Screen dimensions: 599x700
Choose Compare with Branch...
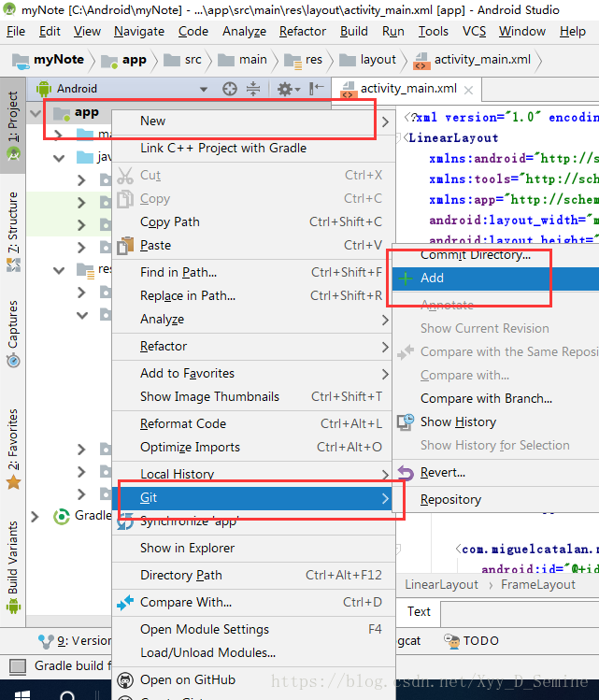tap(495, 399)
